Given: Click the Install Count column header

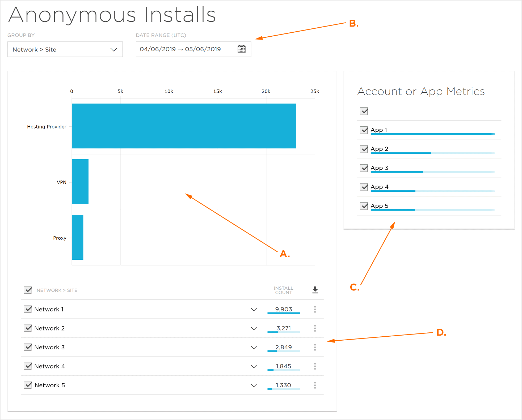Looking at the screenshot, I should (283, 290).
